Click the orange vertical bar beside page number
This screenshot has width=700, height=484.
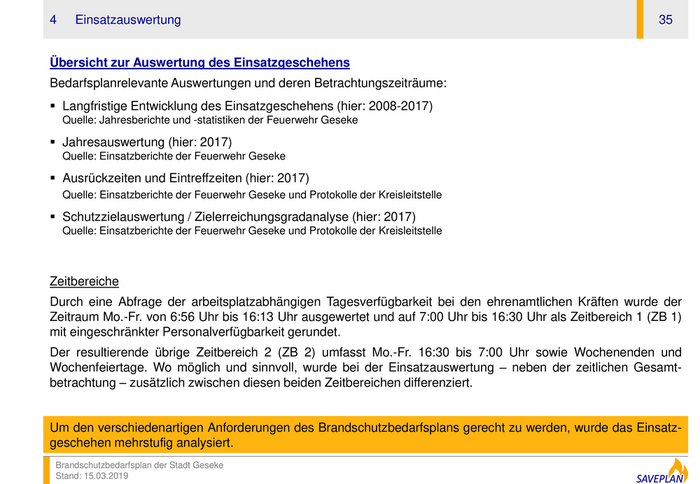coord(642,19)
